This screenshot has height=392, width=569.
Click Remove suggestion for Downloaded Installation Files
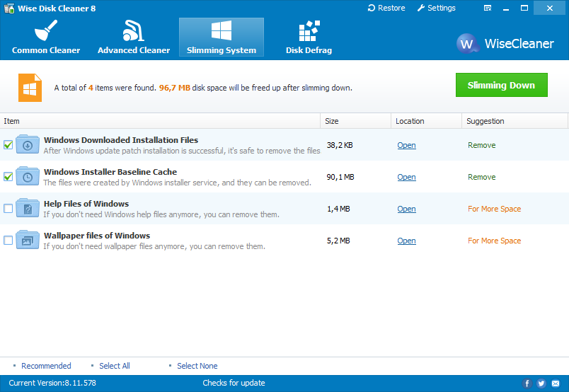pos(481,145)
